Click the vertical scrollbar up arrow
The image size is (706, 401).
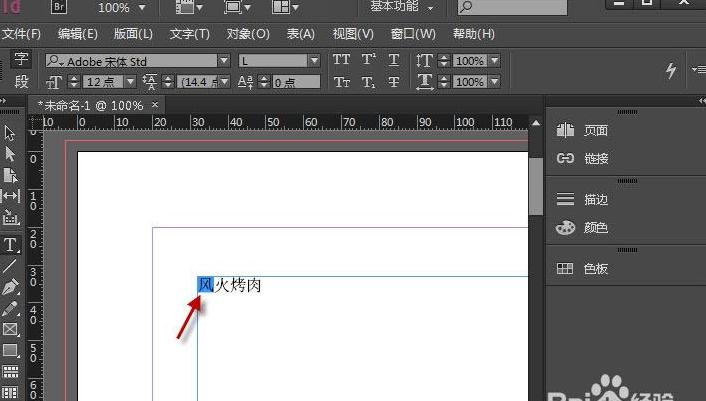536,123
